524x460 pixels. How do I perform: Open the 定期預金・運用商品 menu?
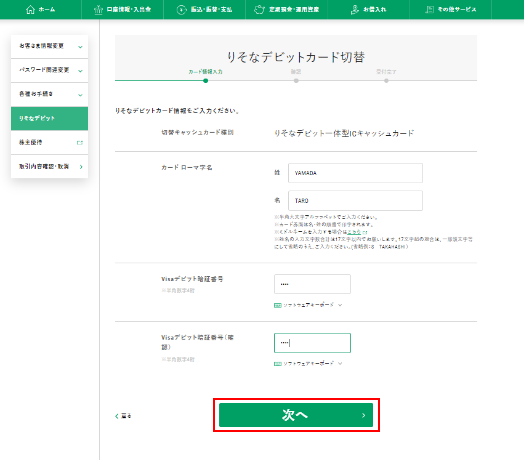tap(286, 9)
